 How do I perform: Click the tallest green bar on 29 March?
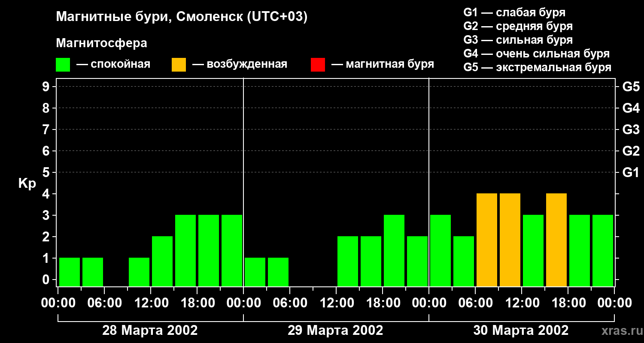click(394, 251)
